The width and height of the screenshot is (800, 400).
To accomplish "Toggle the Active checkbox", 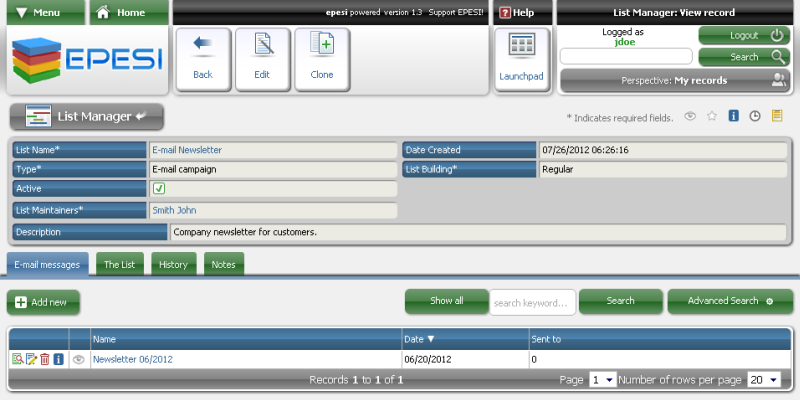I will [x=159, y=188].
